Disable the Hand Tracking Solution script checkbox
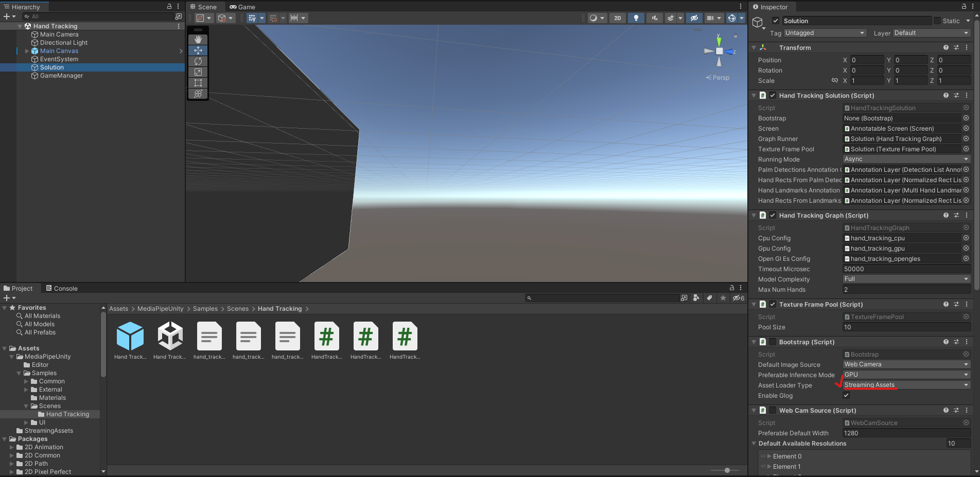 pos(773,95)
